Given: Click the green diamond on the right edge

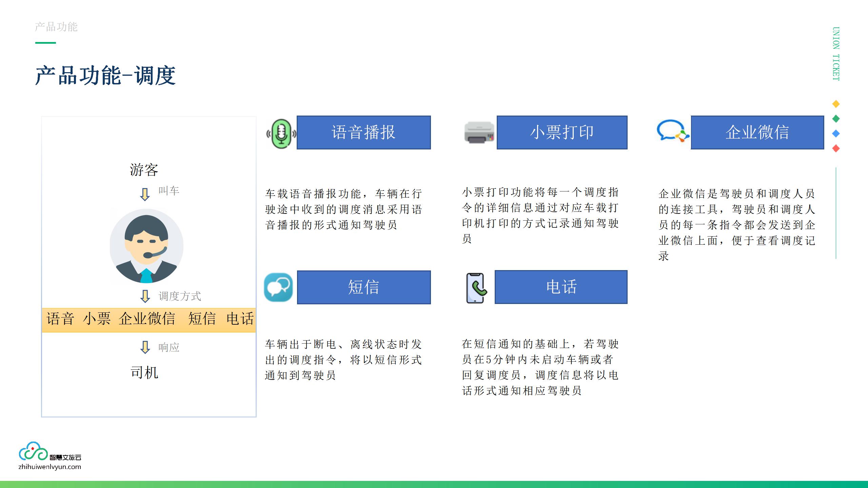Looking at the screenshot, I should pyautogui.click(x=836, y=119).
